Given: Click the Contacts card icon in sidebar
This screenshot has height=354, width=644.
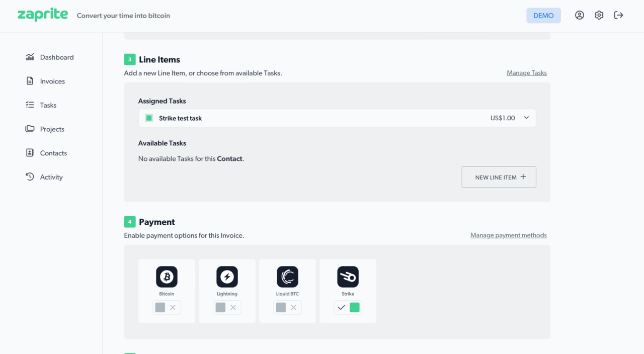Looking at the screenshot, I should [x=30, y=153].
